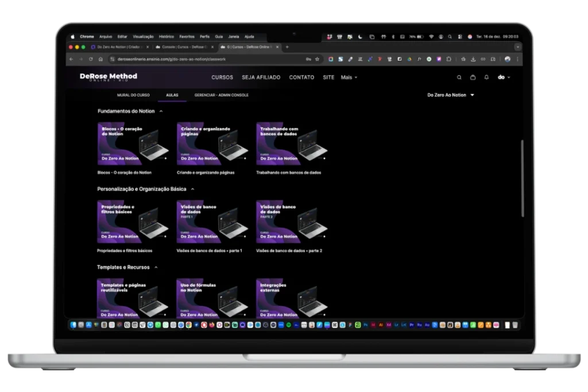Open Control Center in the menu bar
The height and width of the screenshot is (392, 588).
click(460, 37)
